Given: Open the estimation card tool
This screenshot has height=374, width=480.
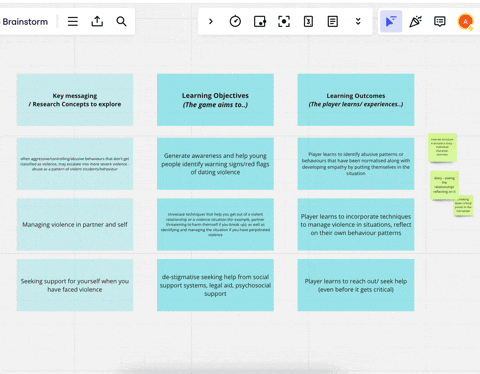Looking at the screenshot, I should [x=308, y=22].
